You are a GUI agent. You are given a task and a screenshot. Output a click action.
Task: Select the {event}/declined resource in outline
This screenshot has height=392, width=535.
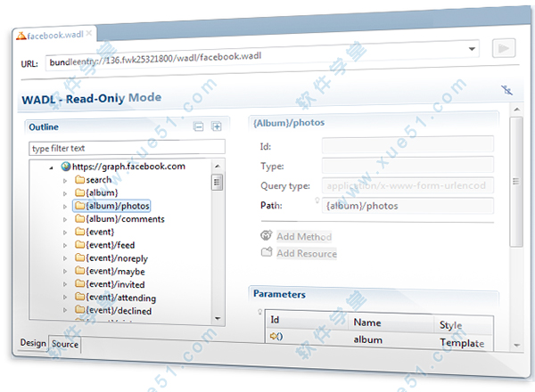tap(113, 310)
